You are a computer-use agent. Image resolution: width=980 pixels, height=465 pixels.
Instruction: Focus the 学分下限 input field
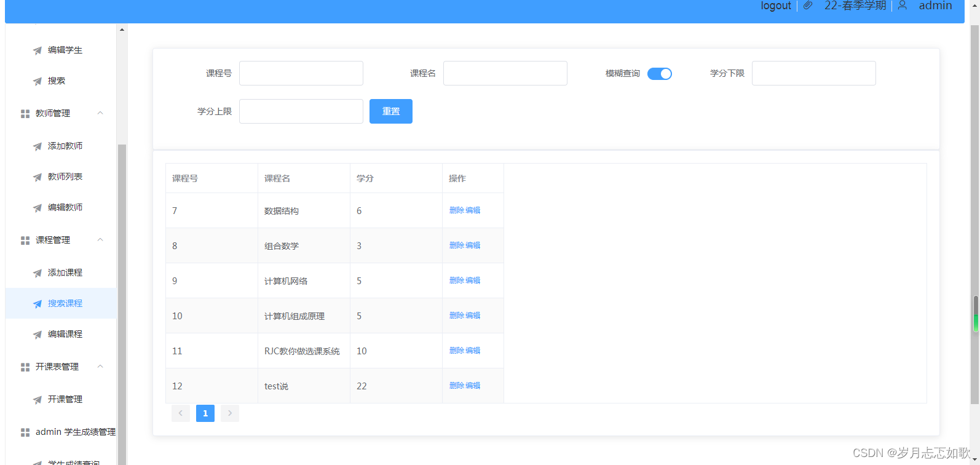[814, 73]
